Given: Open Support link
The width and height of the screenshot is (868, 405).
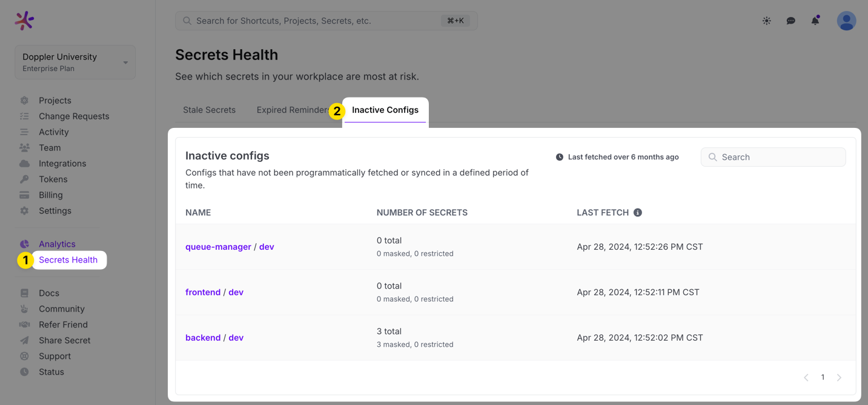Looking at the screenshot, I should 55,356.
